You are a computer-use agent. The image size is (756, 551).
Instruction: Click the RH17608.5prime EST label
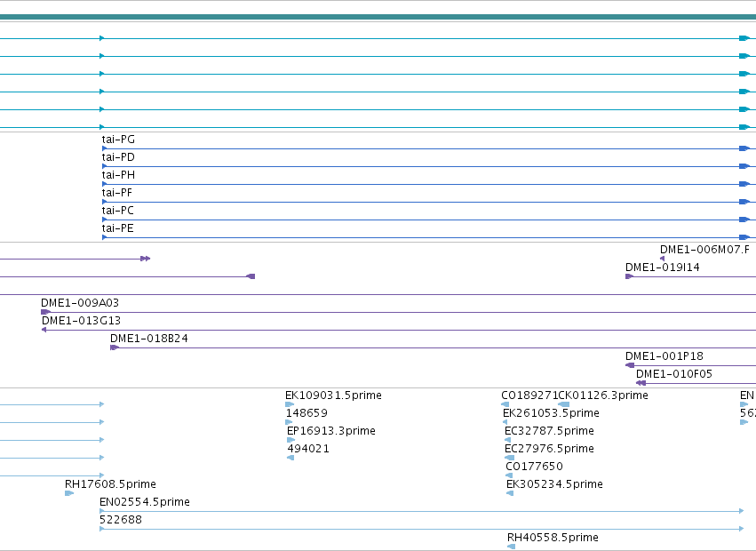(110, 484)
